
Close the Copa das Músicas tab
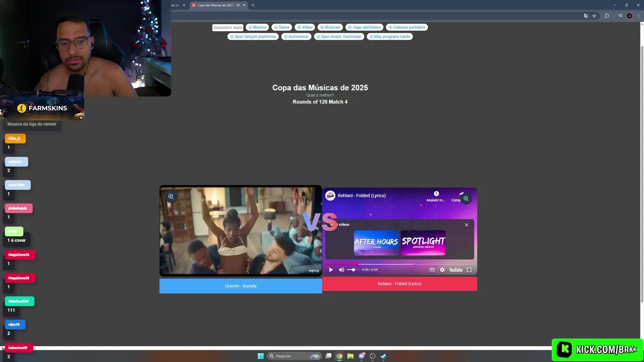244,5
